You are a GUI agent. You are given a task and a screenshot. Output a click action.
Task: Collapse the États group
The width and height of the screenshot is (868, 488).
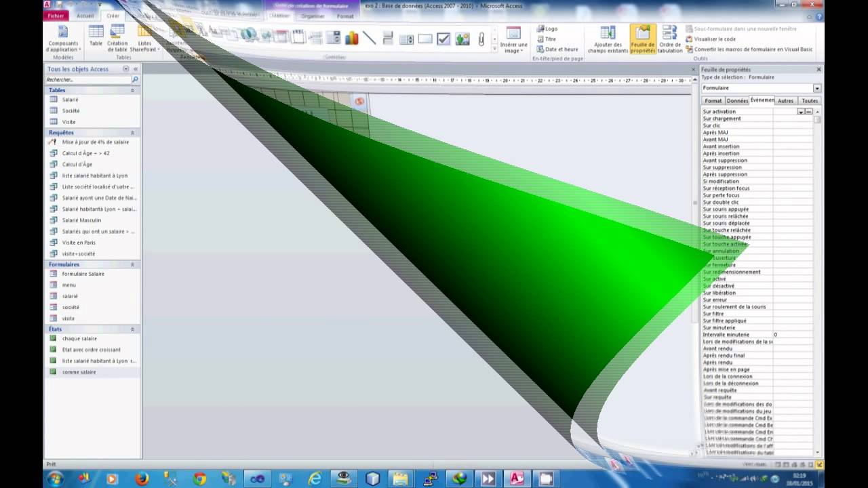point(132,329)
